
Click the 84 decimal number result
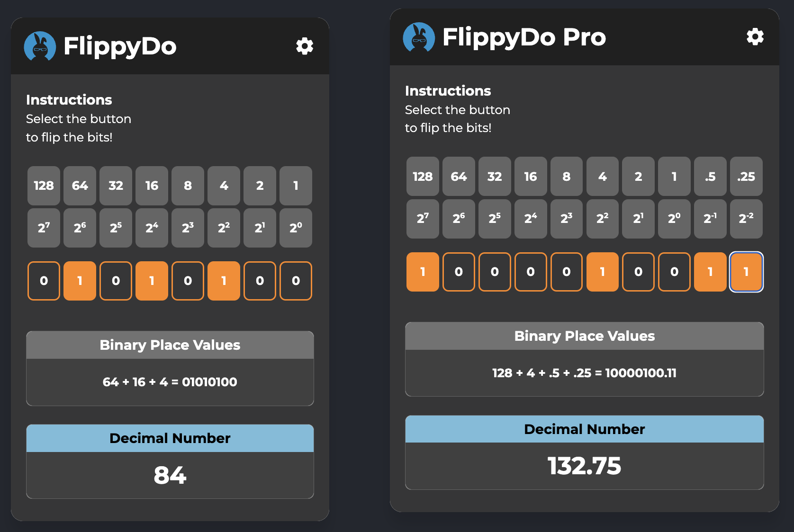(170, 475)
